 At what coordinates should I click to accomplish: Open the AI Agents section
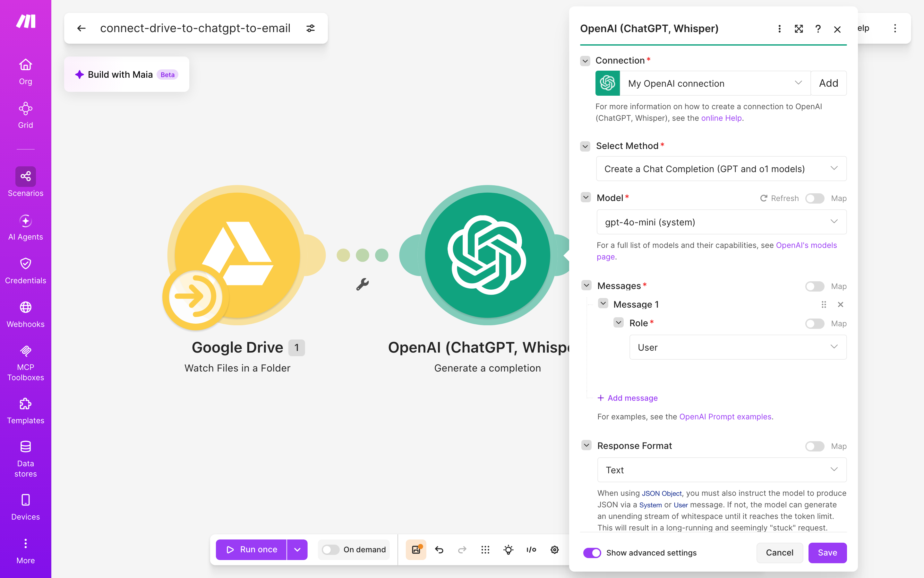click(26, 227)
